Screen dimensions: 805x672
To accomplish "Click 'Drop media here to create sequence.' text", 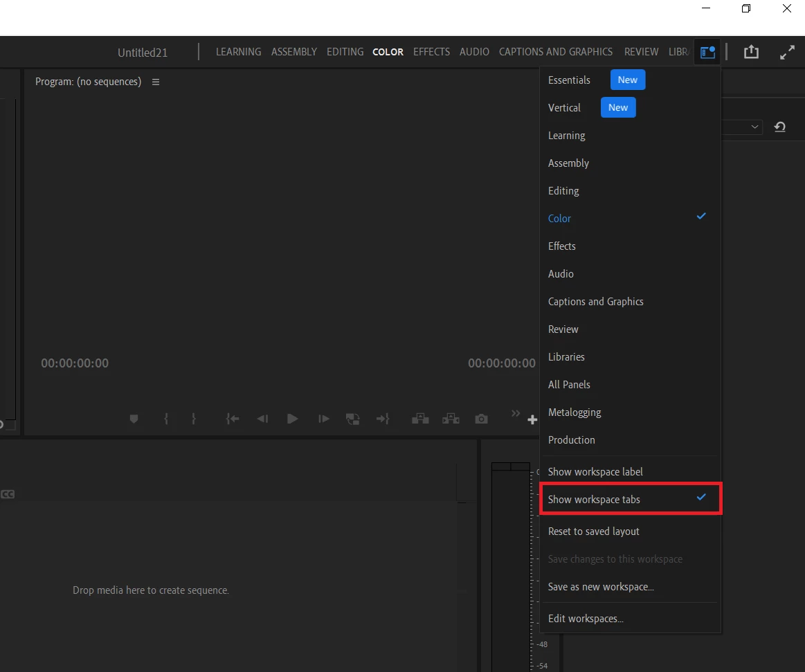I will pos(151,590).
